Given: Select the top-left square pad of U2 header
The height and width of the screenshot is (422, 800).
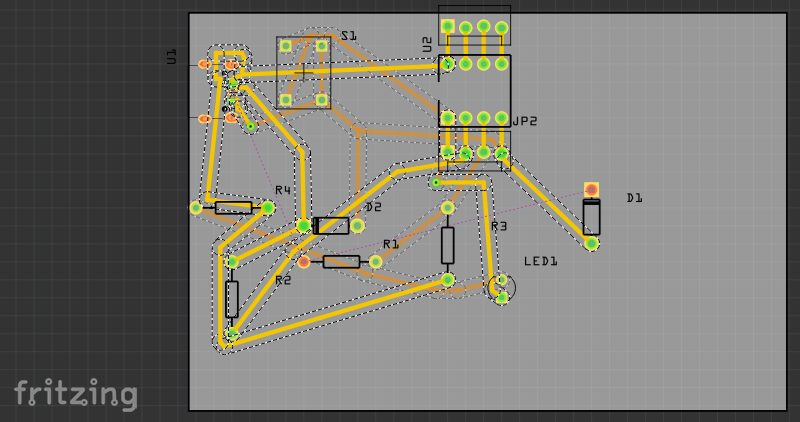Looking at the screenshot, I should point(448,26).
